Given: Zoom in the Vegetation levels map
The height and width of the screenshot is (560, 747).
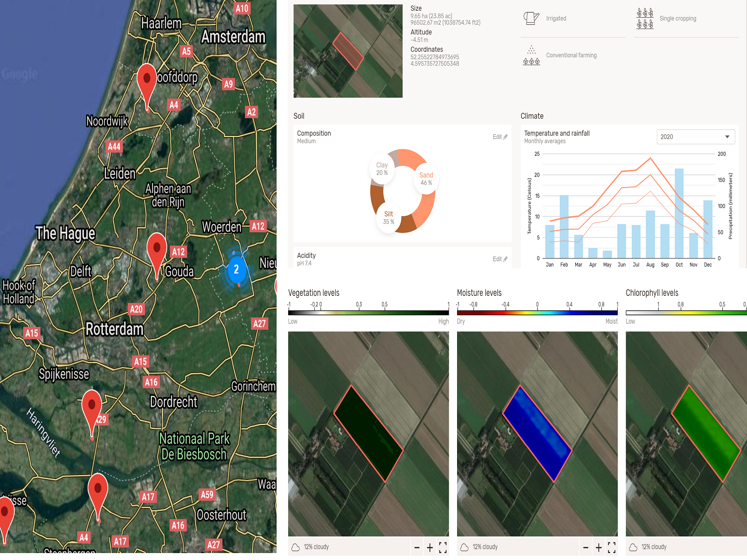Looking at the screenshot, I should coord(430,547).
